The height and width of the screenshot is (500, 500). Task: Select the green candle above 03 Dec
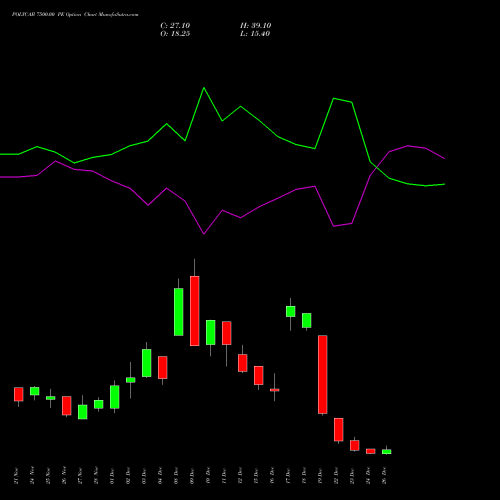pyautogui.click(x=147, y=363)
